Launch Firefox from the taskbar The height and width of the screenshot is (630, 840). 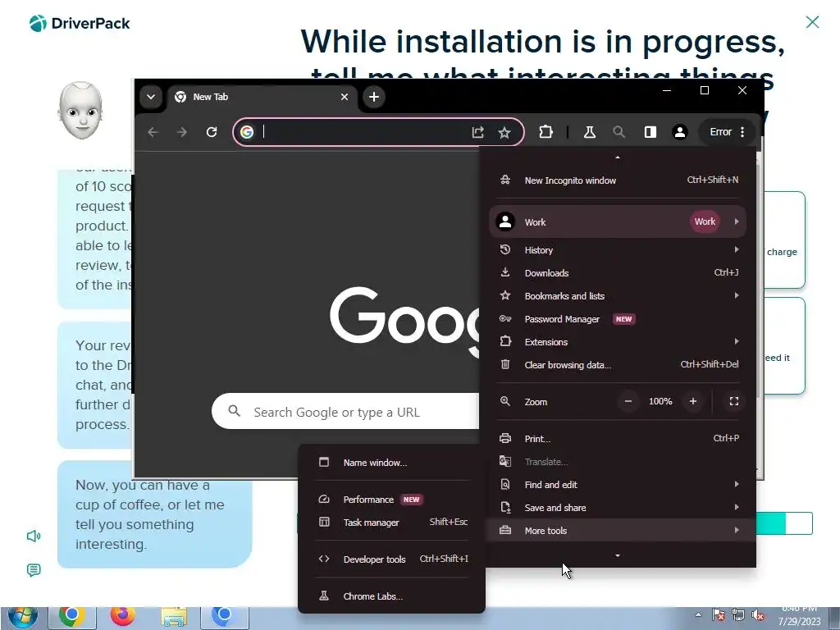point(123,617)
